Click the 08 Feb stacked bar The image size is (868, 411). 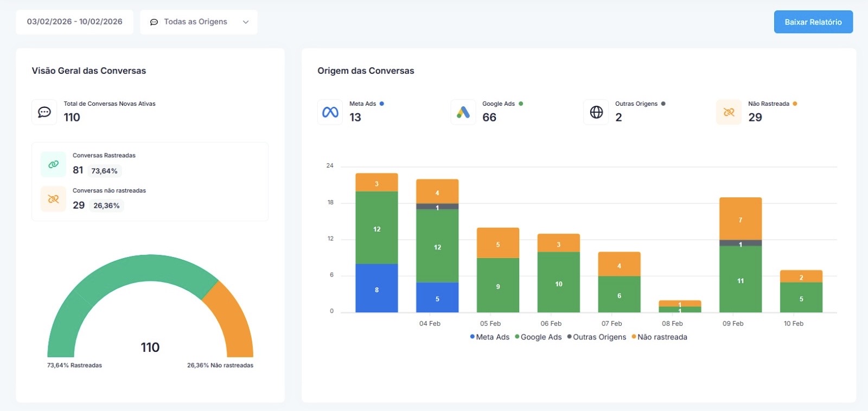(x=680, y=306)
